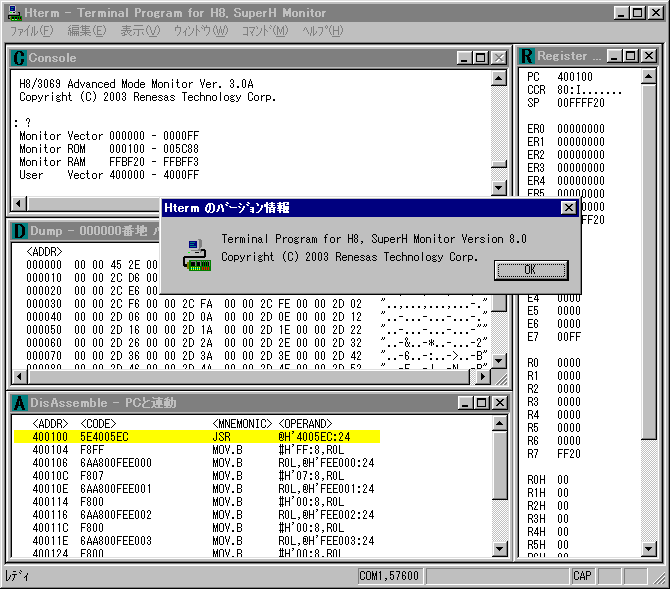Click Register scrollbar up arrow
The height and width of the screenshot is (589, 670).
(x=649, y=77)
